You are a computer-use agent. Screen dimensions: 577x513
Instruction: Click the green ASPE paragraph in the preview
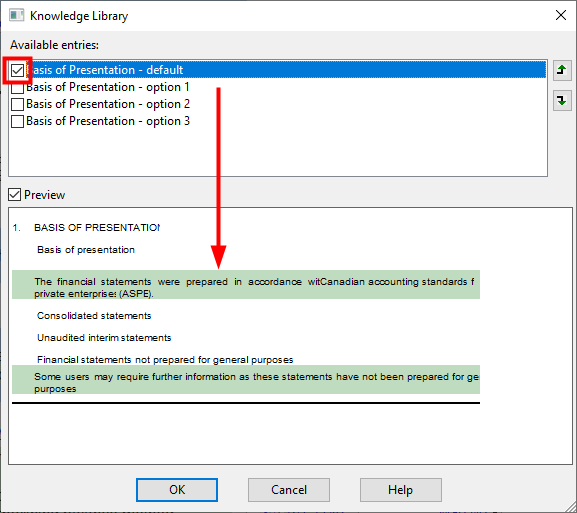246,284
